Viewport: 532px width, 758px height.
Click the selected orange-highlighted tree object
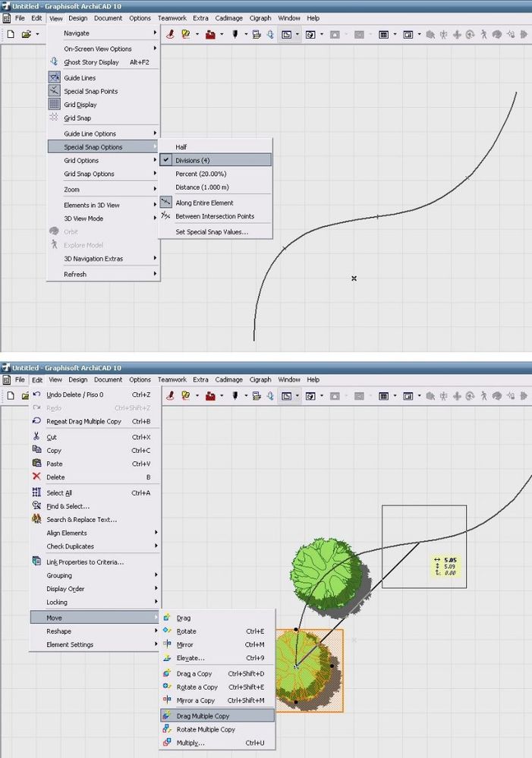pyautogui.click(x=309, y=671)
